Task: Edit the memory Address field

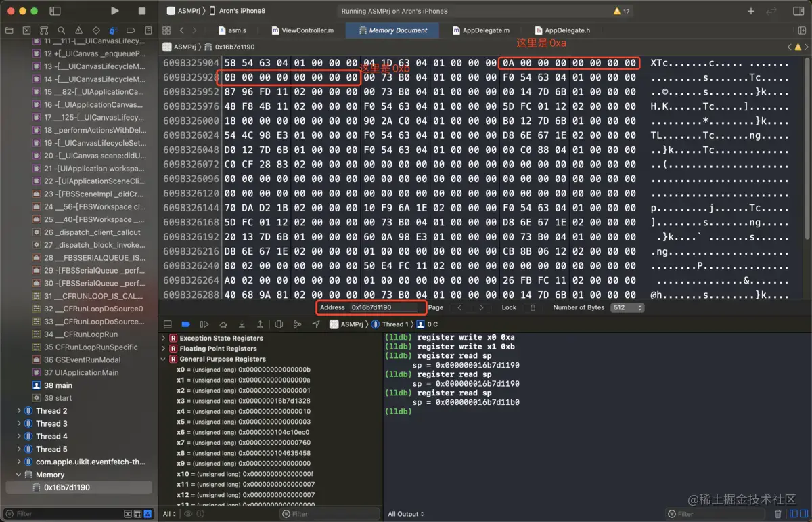Action: pos(386,307)
